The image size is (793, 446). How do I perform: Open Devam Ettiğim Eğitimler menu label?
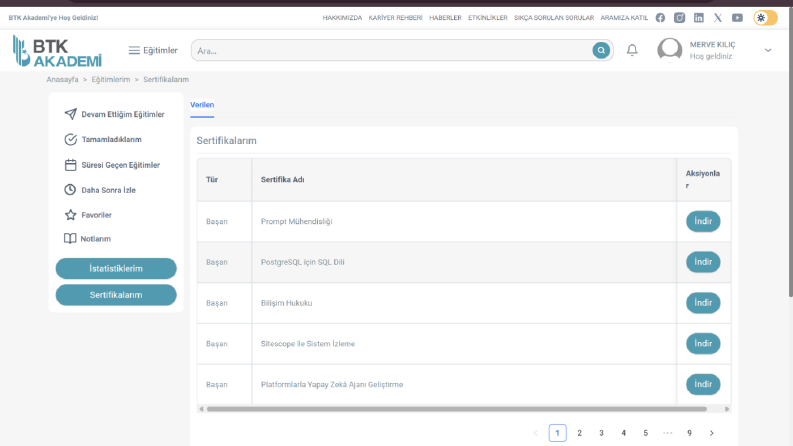tap(123, 114)
